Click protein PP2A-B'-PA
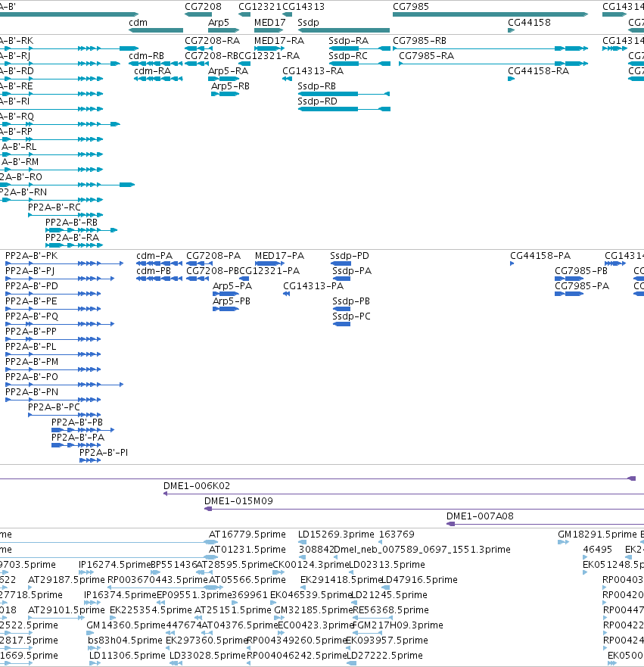The image size is (644, 667). pos(76,445)
